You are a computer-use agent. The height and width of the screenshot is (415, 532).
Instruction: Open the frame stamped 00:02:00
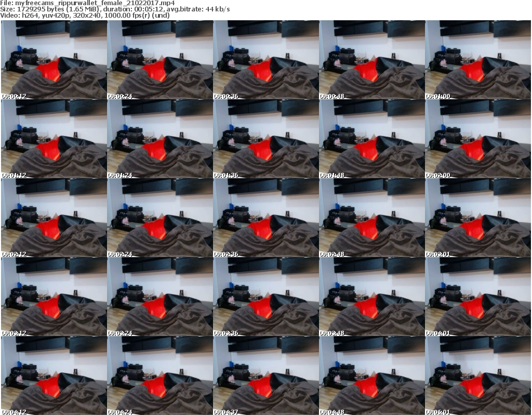pyautogui.click(x=478, y=139)
